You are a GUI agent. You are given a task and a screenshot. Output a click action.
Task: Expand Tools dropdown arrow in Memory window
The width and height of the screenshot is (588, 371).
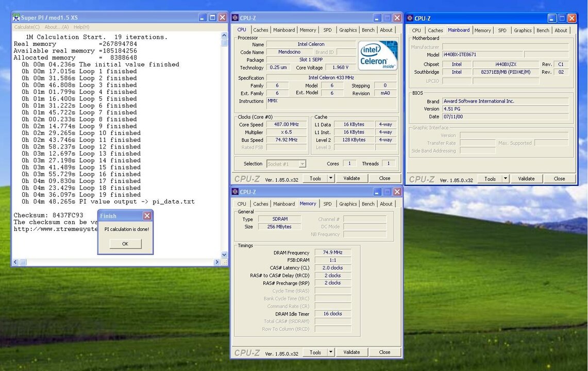coord(331,352)
